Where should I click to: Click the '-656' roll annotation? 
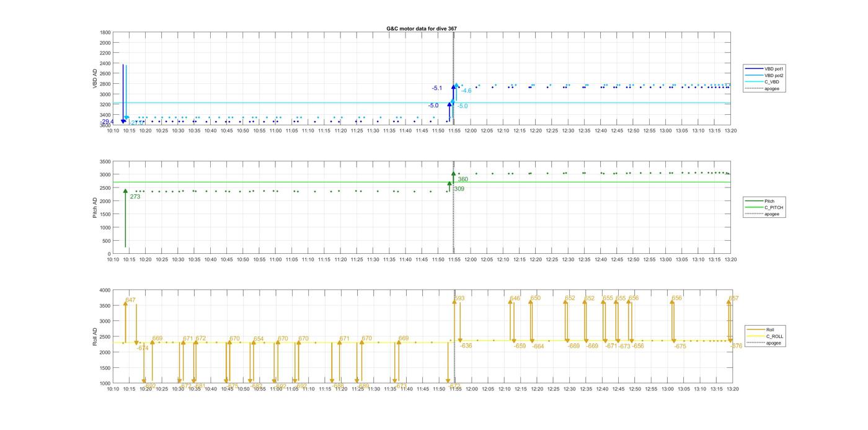pos(638,346)
